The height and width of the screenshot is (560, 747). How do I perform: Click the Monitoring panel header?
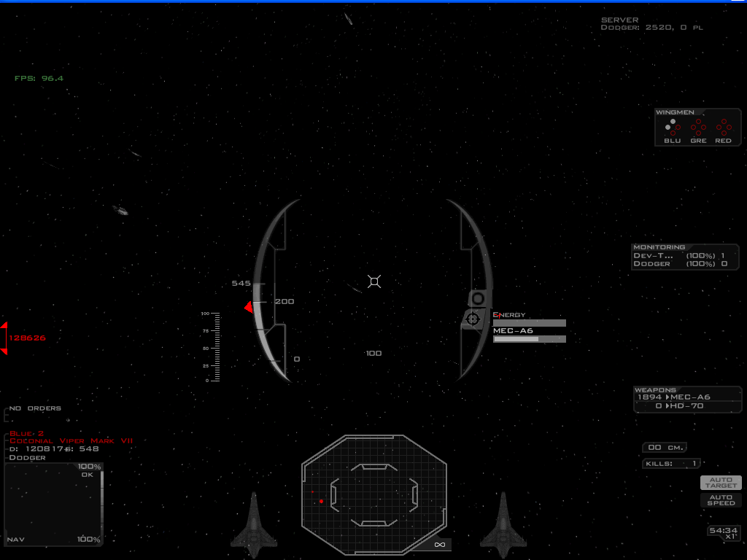[659, 247]
